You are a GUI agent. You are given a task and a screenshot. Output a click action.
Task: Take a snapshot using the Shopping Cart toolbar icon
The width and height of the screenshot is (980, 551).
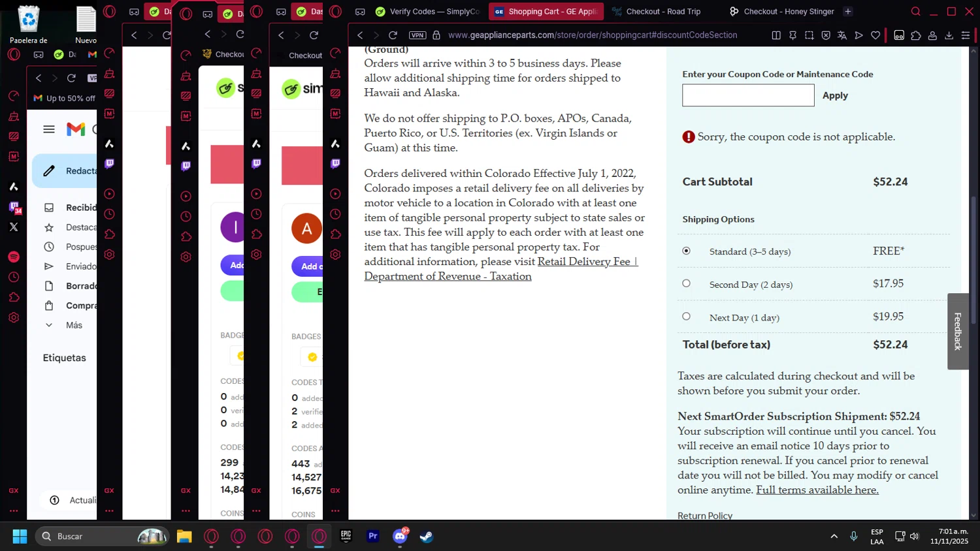(x=809, y=35)
